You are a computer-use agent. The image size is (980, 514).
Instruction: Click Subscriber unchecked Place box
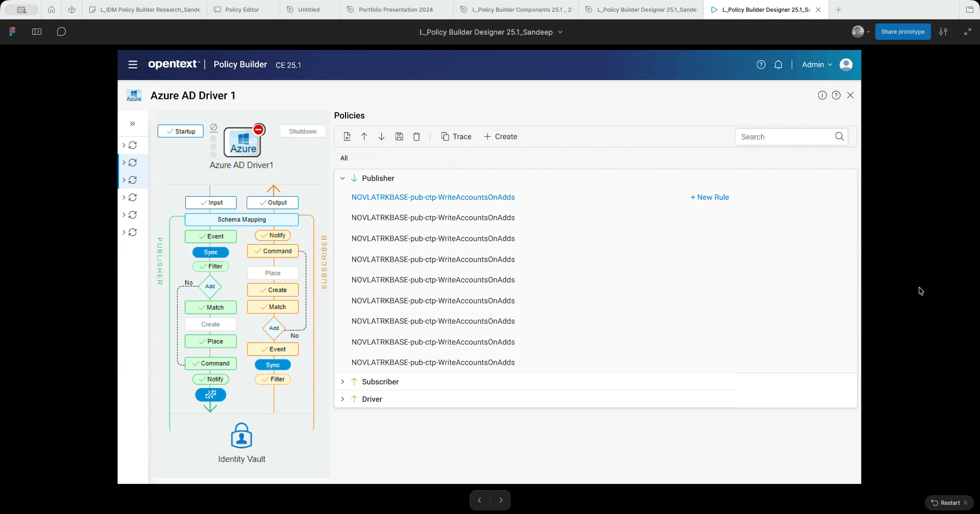pos(273,273)
